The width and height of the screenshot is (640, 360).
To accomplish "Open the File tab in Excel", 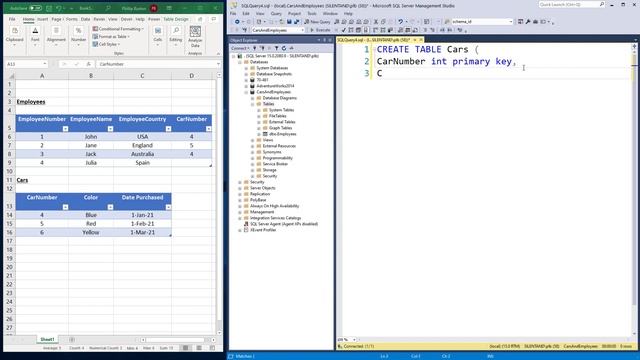I will point(12,19).
